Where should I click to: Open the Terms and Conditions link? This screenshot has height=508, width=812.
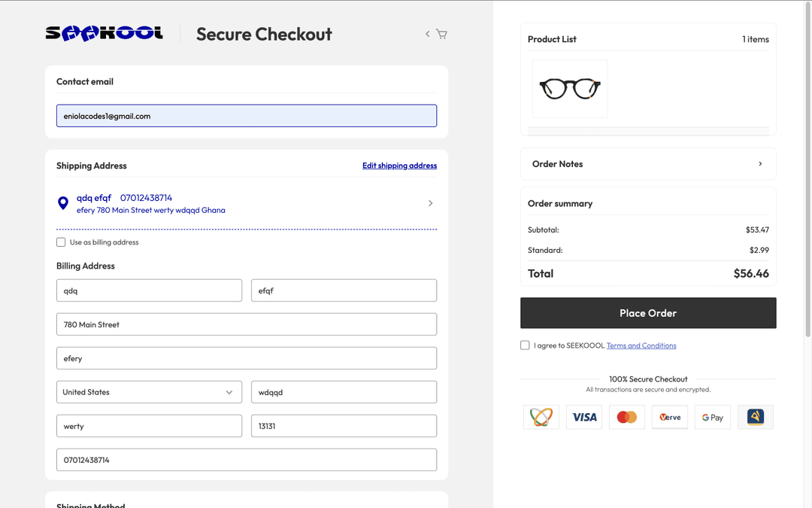pos(641,345)
